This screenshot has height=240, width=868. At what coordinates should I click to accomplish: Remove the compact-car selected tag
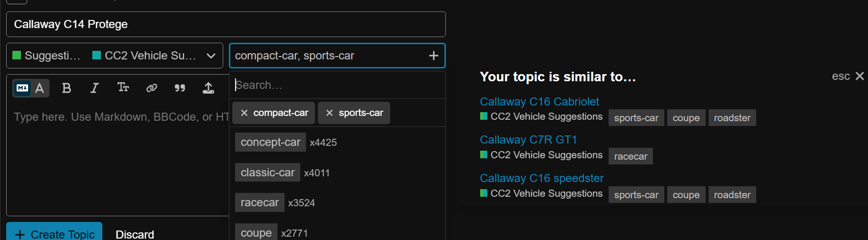244,113
